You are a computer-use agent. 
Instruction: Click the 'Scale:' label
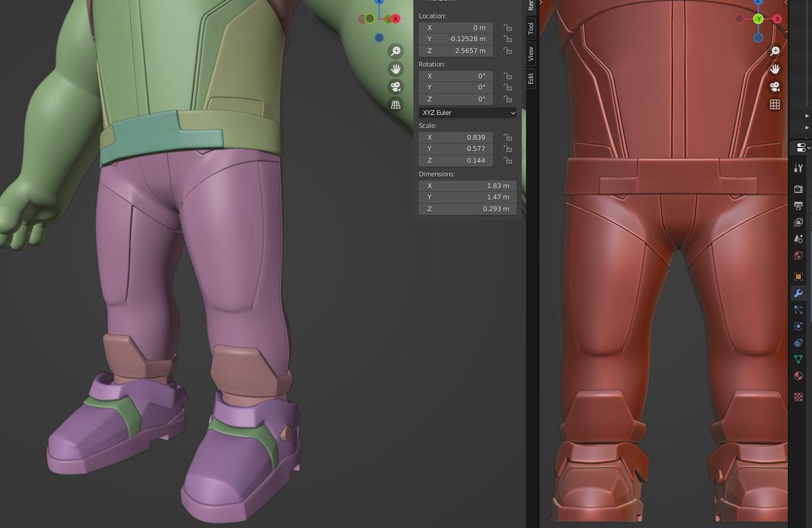428,125
